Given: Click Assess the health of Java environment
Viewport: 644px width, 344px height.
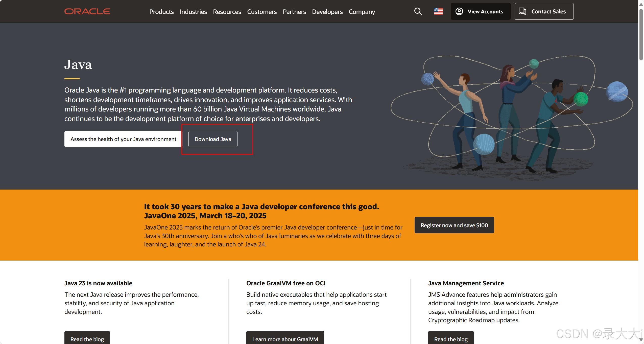Looking at the screenshot, I should 123,139.
